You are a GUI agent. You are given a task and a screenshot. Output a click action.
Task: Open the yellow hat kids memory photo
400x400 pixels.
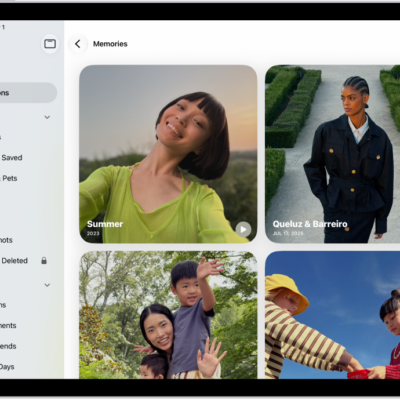pyautogui.click(x=332, y=315)
